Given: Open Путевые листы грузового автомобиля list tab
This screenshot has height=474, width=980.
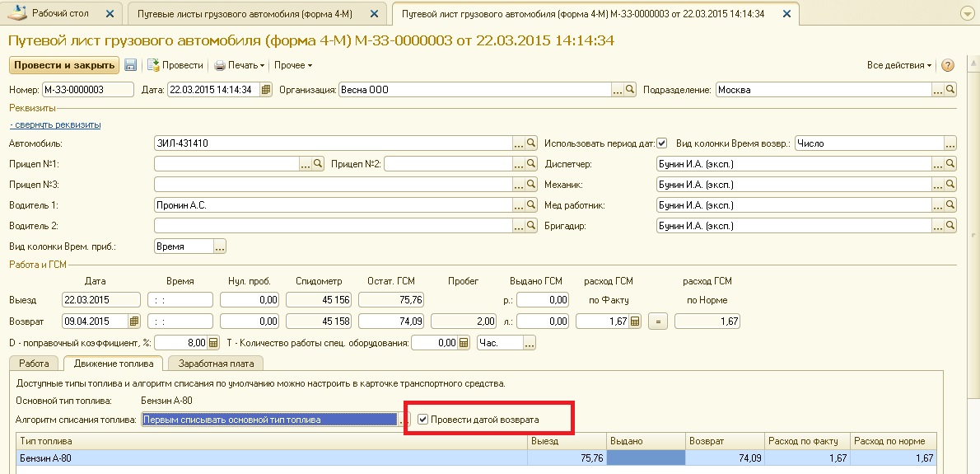Looking at the screenshot, I should click(255, 13).
